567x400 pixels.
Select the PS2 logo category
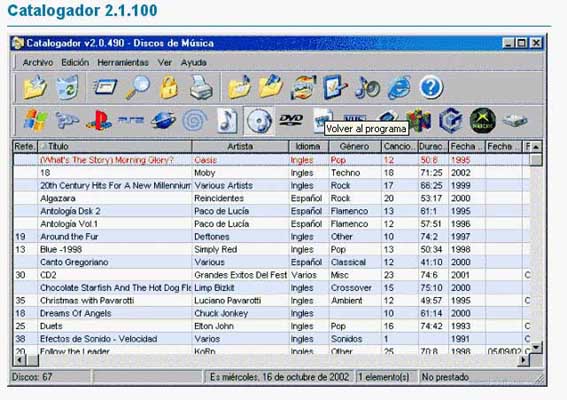131,120
